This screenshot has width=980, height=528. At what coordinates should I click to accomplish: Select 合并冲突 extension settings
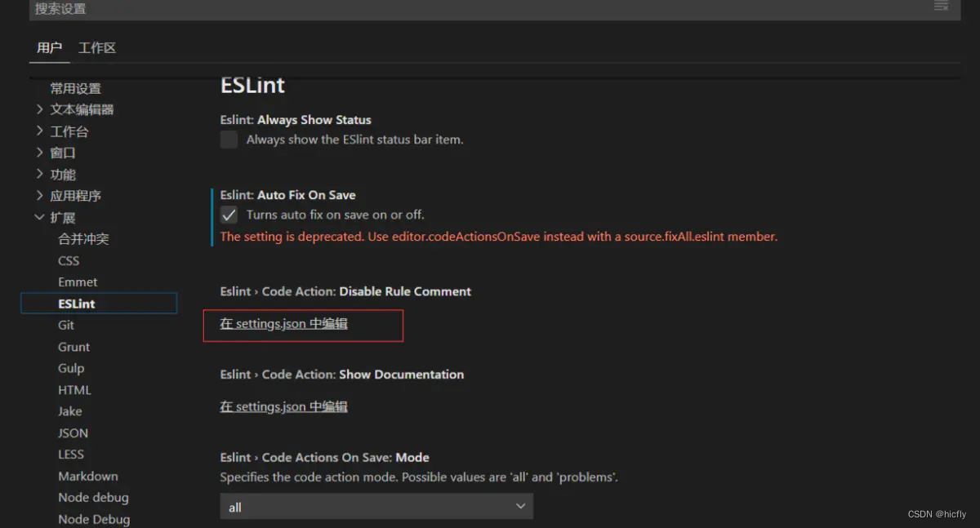tap(83, 239)
